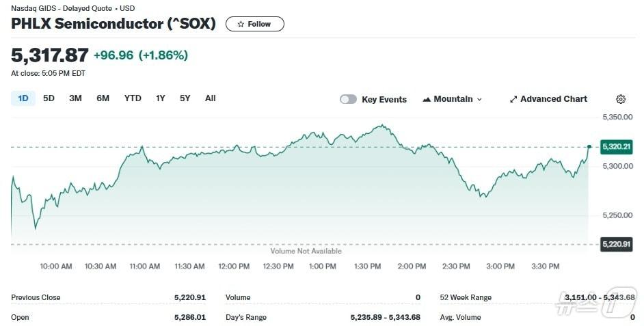The width and height of the screenshot is (644, 326).
Task: Open chart settings gear icon
Action: (x=621, y=99)
